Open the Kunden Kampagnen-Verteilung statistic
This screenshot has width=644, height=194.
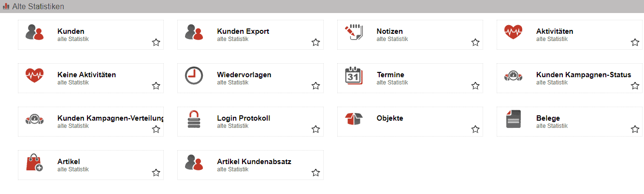111,118
